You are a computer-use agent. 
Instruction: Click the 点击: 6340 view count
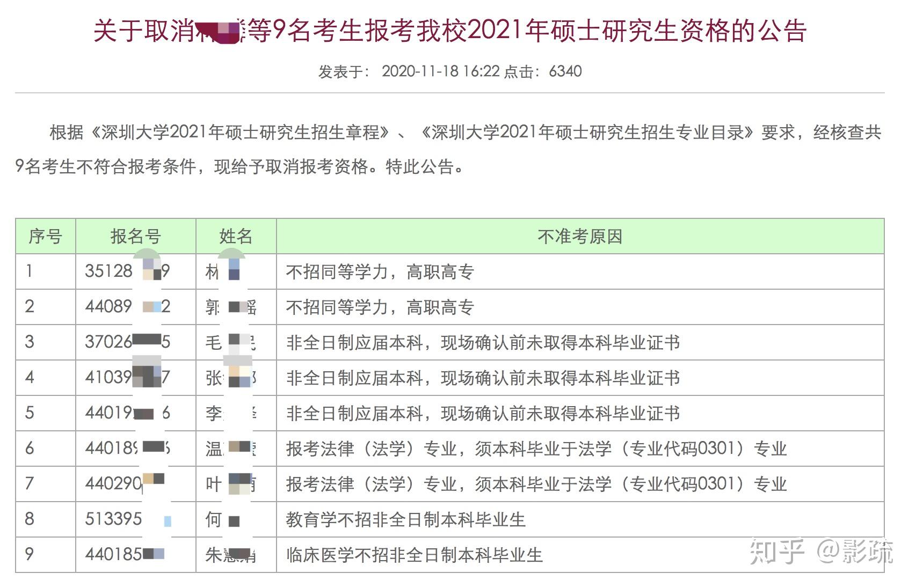[x=543, y=71]
